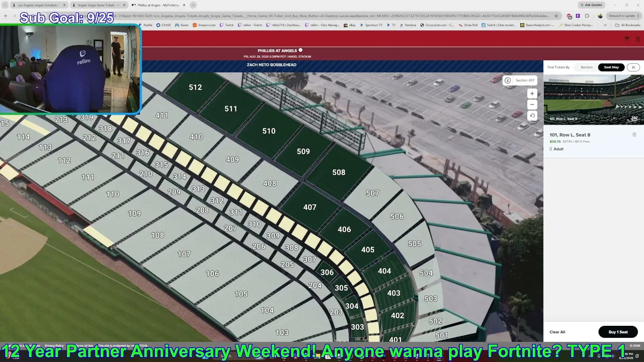
Task: Bookmark this page with the star icon
Action: pos(556,16)
